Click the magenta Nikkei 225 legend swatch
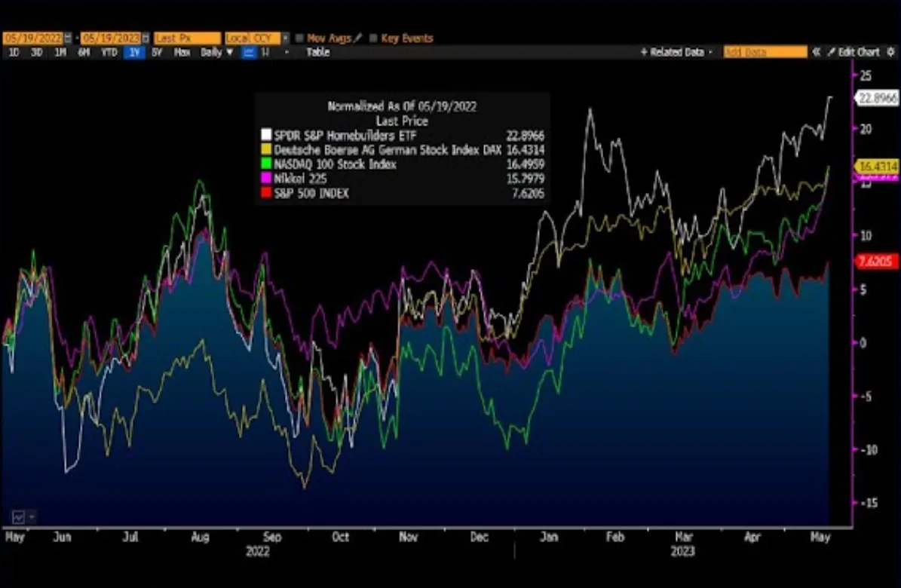Viewport: 901px width, 588px height. pyautogui.click(x=266, y=178)
